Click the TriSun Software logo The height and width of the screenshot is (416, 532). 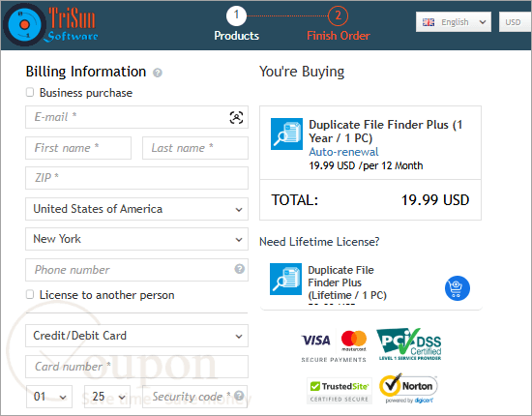tap(51, 25)
